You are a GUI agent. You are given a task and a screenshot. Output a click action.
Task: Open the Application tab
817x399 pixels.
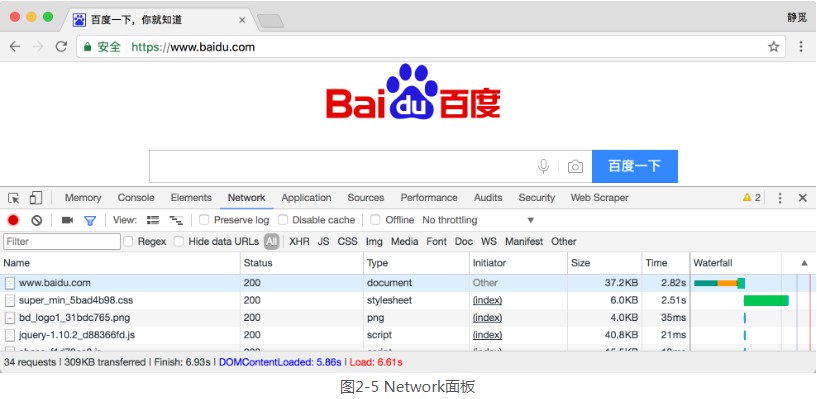click(x=306, y=198)
